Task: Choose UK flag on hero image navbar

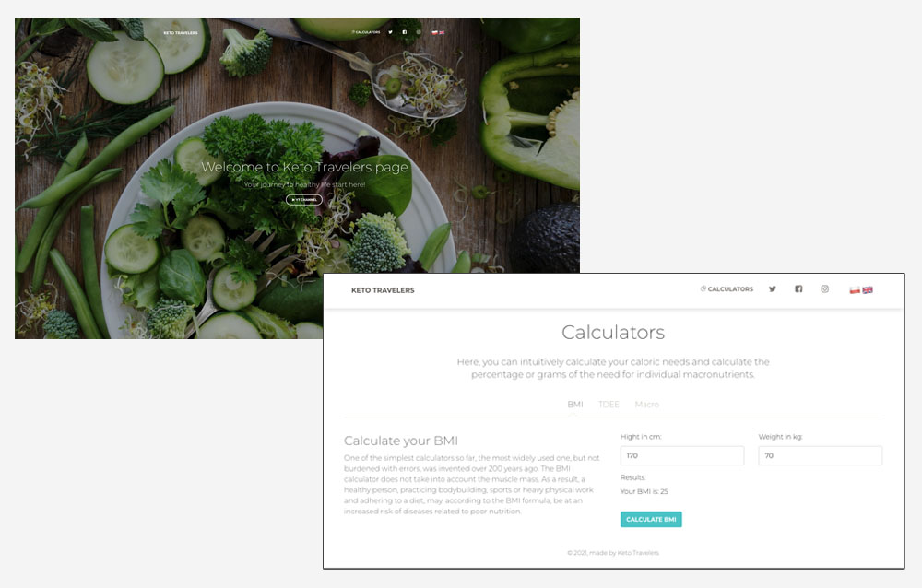Action: [x=442, y=33]
